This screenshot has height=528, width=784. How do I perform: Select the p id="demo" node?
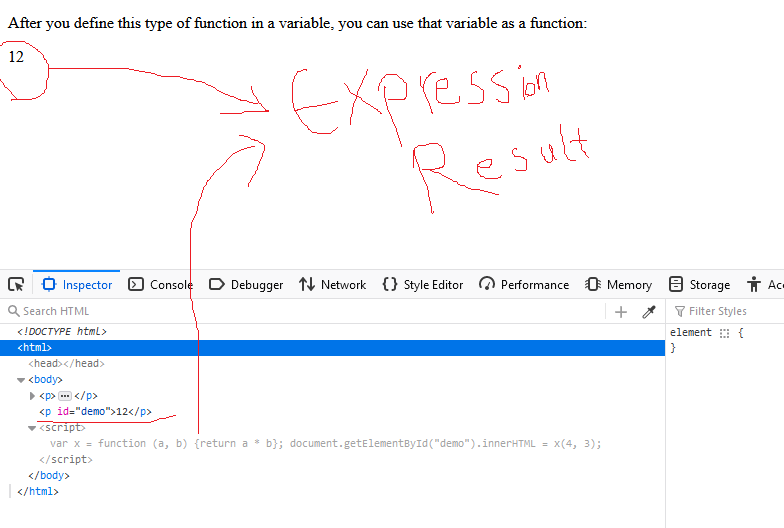[x=95, y=412]
